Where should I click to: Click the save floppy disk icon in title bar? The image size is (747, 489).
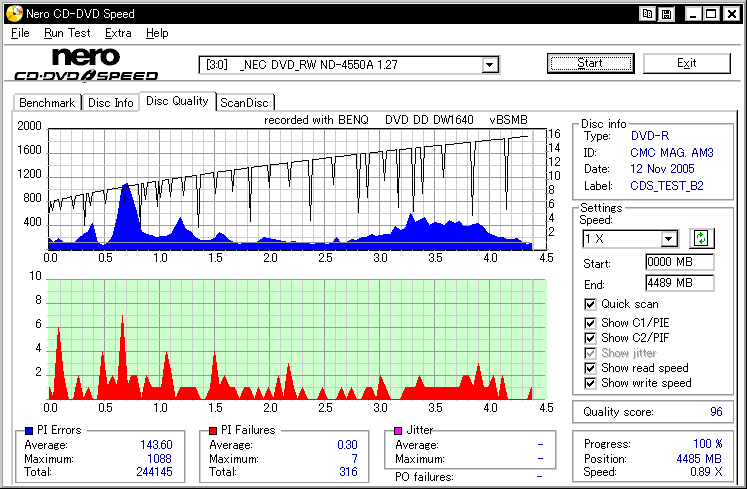[666, 14]
